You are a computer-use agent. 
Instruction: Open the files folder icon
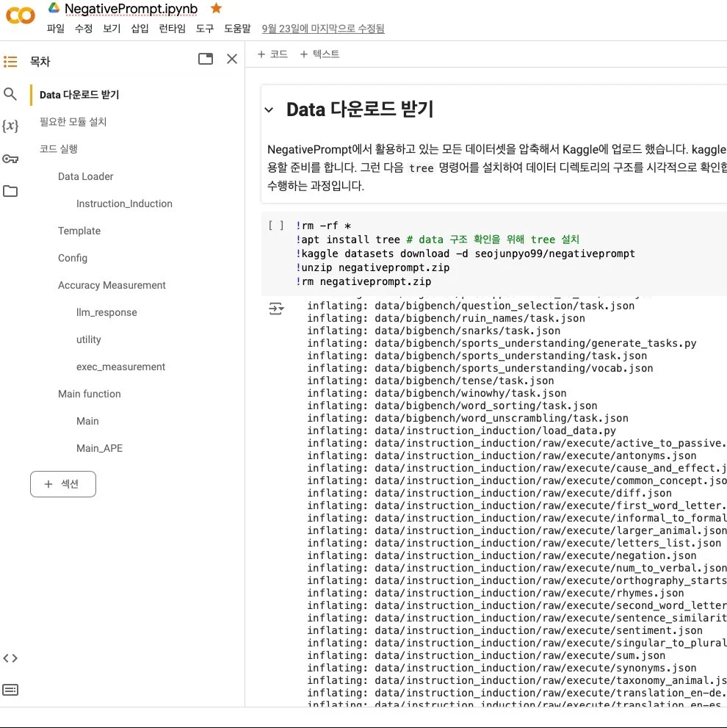[10, 191]
